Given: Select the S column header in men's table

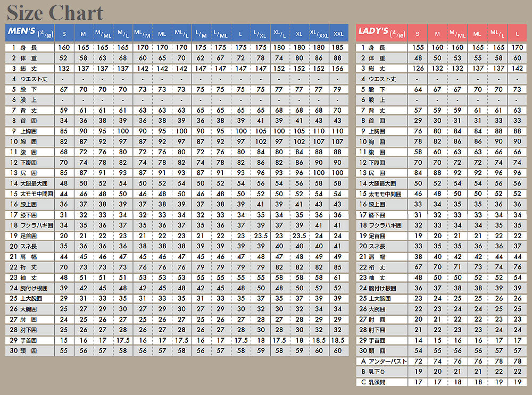Looking at the screenshot, I should pyautogui.click(x=64, y=33).
